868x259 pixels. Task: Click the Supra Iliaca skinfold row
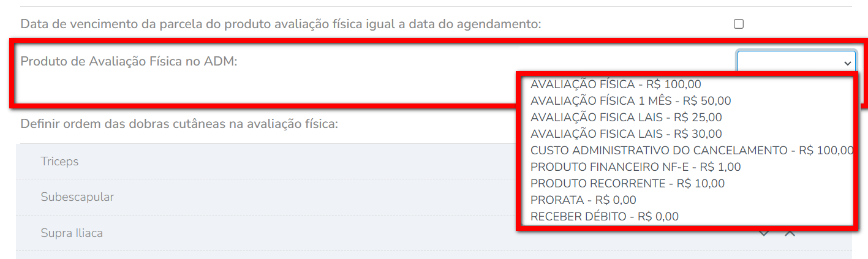[72, 233]
